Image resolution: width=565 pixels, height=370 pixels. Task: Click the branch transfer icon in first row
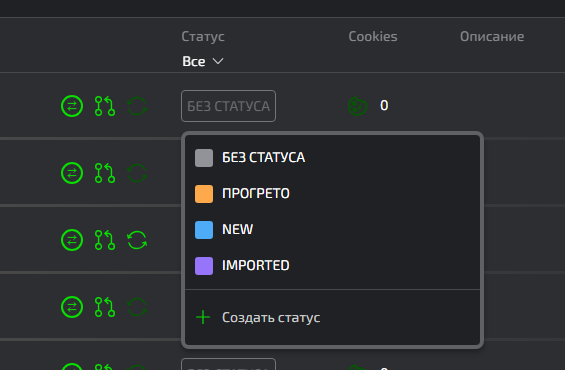click(x=105, y=106)
